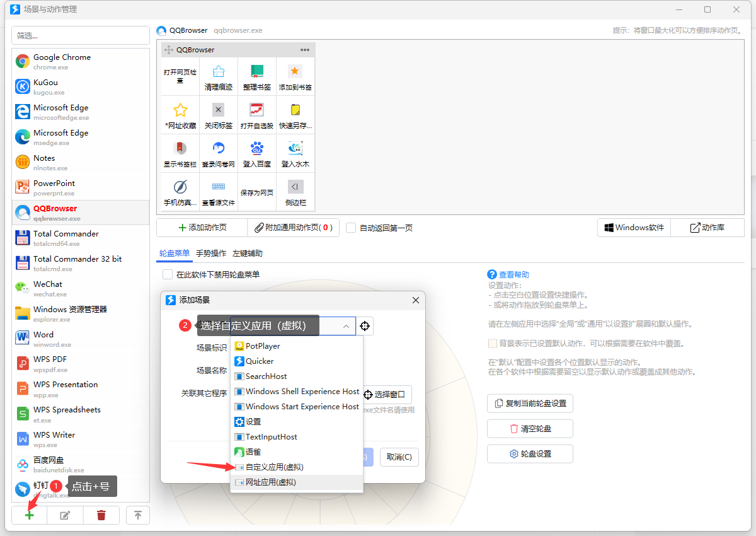This screenshot has width=756, height=536.
Task: Click the 显示书签栏 action icon
Action: (x=180, y=148)
